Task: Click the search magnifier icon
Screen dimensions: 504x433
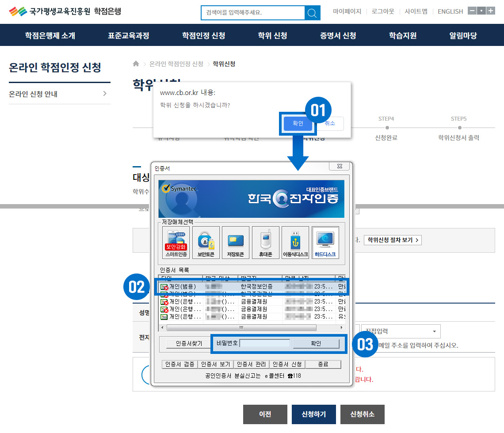Action: (x=312, y=13)
